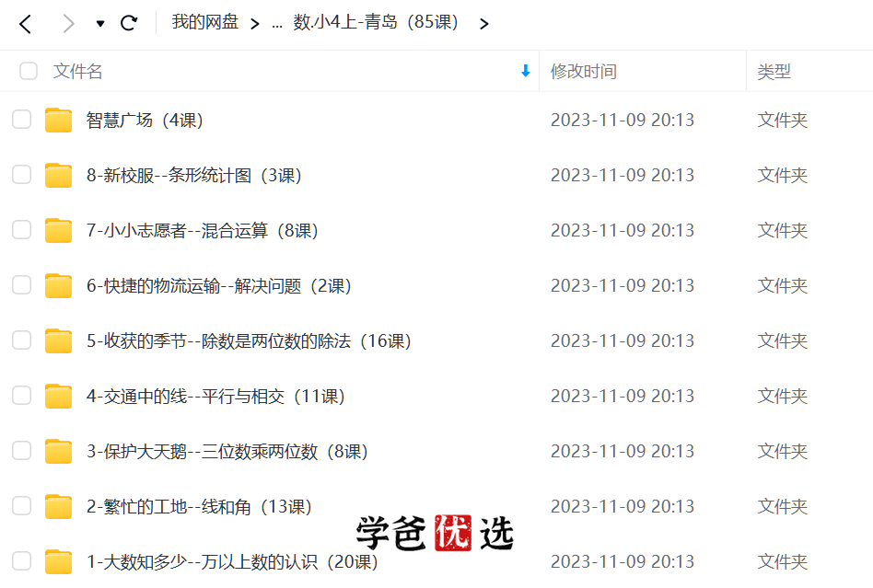The width and height of the screenshot is (873, 588).
Task: Check the box for 8-新校服--条形统计图
Action: (22, 175)
